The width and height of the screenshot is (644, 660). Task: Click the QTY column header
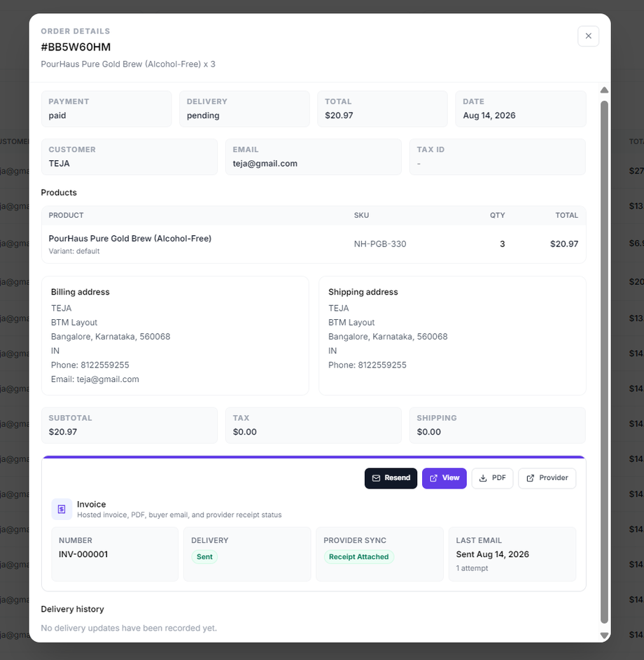(497, 215)
